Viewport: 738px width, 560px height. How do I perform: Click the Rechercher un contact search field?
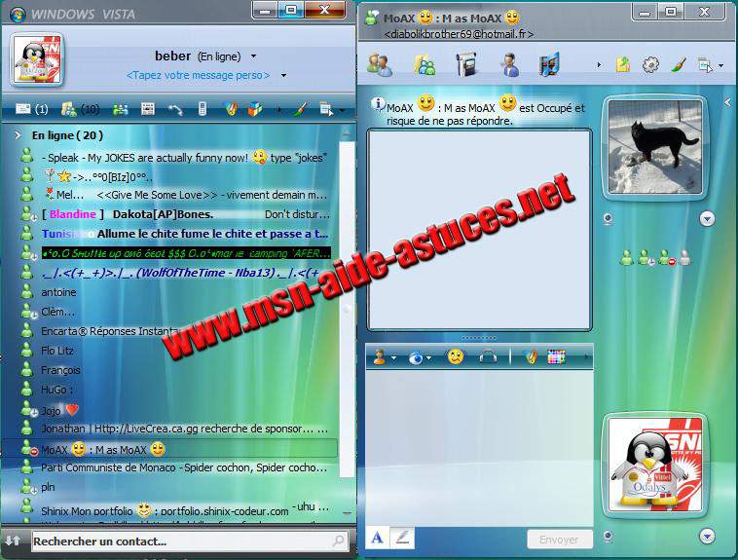tap(190, 541)
